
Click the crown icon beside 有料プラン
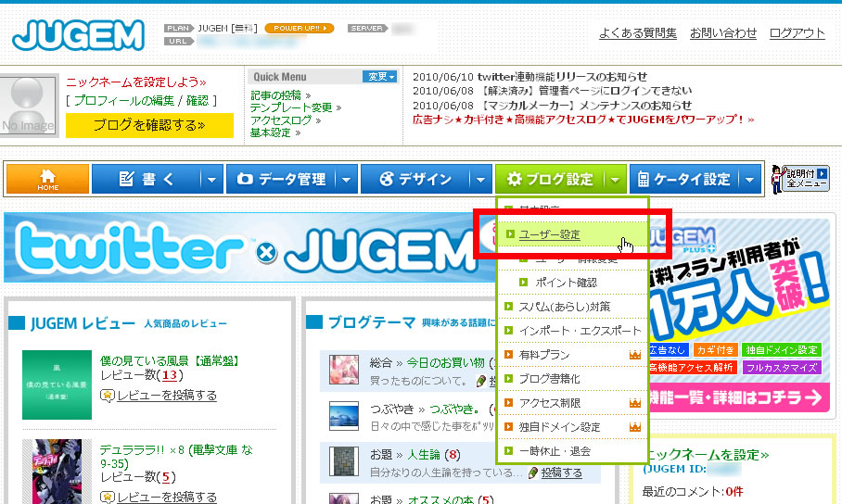click(x=635, y=355)
